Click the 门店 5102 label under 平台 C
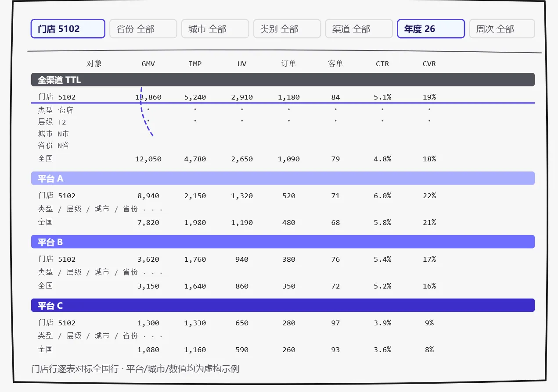This screenshot has height=392, width=558. point(57,323)
